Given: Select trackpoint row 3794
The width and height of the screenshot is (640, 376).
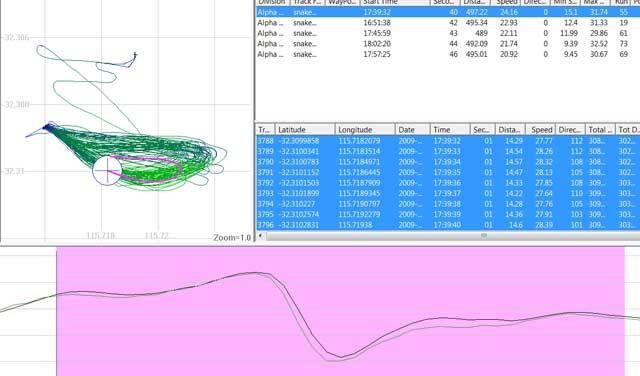Looking at the screenshot, I should (448, 204).
